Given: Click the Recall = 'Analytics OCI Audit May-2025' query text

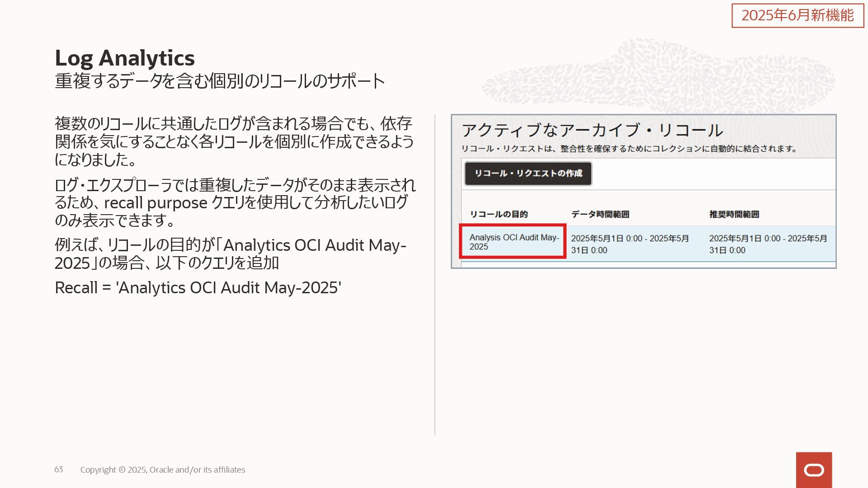Looking at the screenshot, I should 198,287.
